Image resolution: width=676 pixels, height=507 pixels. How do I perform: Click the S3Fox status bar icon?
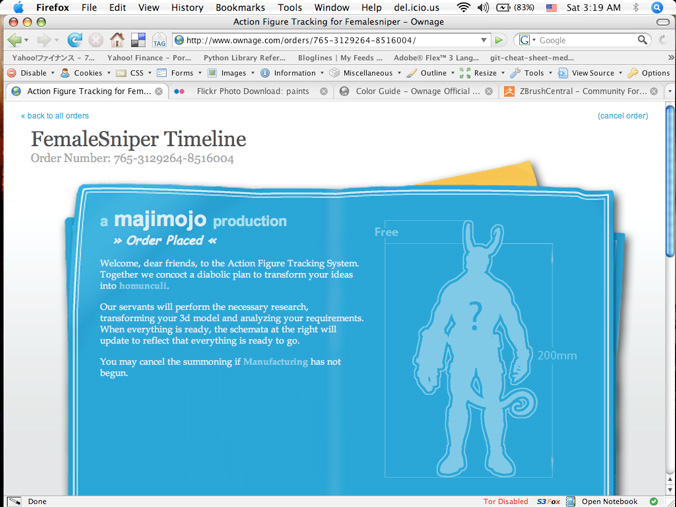pyautogui.click(x=548, y=501)
